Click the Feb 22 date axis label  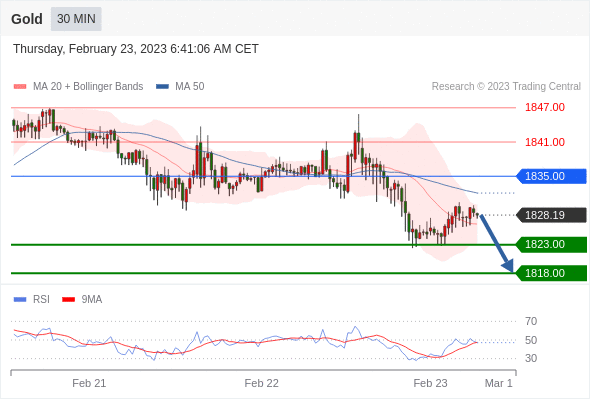[262, 383]
